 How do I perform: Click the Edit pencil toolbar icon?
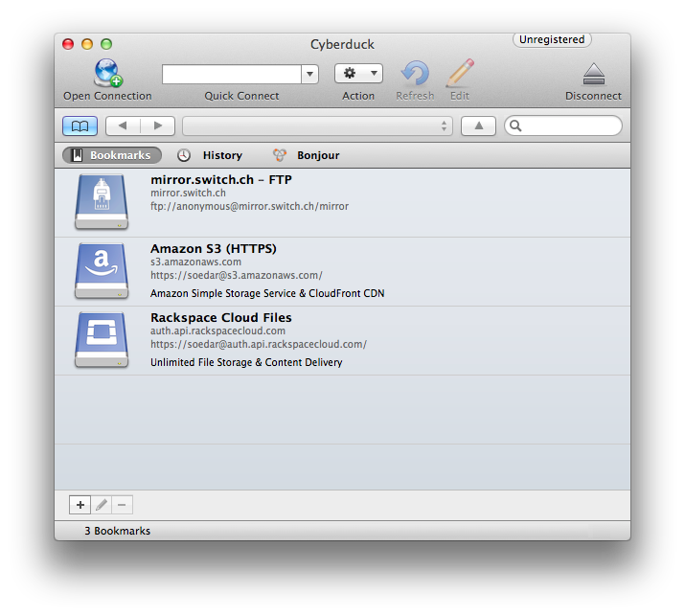[x=460, y=73]
